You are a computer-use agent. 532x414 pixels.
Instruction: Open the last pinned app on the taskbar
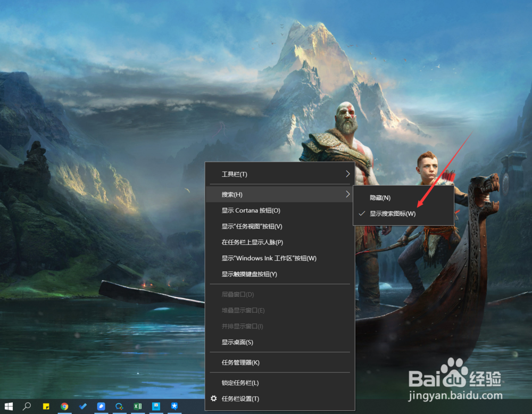point(174,406)
